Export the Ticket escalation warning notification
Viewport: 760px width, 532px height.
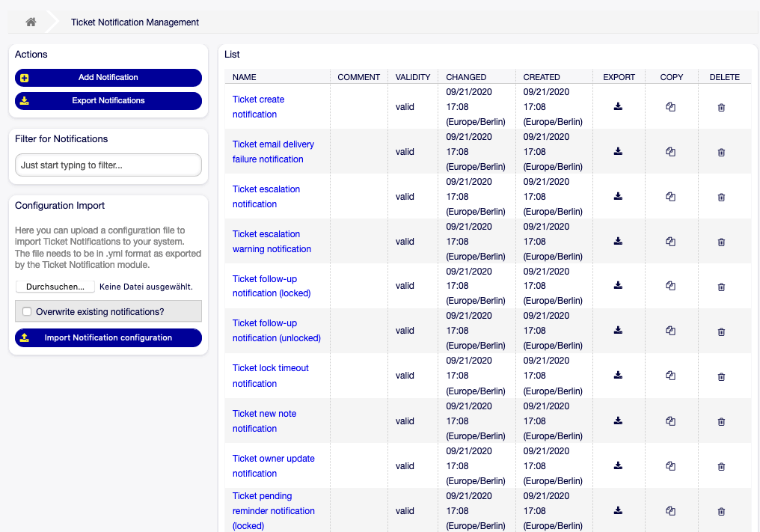618,242
